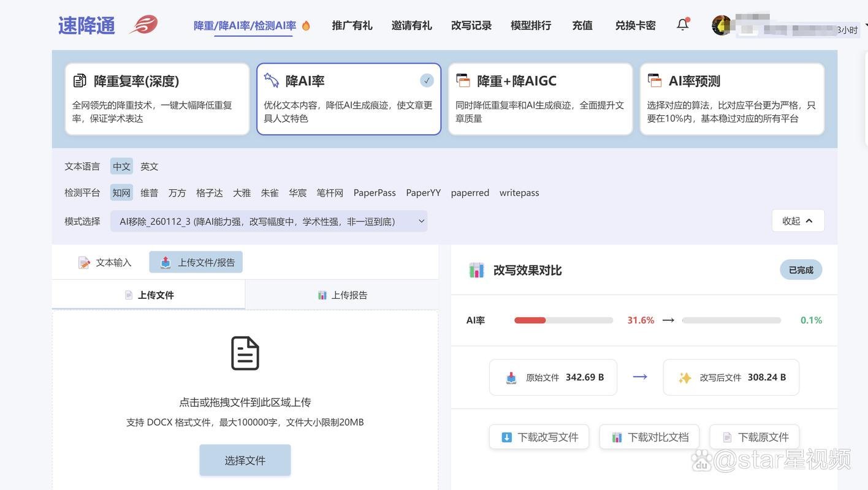Choose 知网 as the detection platform
The image size is (868, 490).
[121, 192]
